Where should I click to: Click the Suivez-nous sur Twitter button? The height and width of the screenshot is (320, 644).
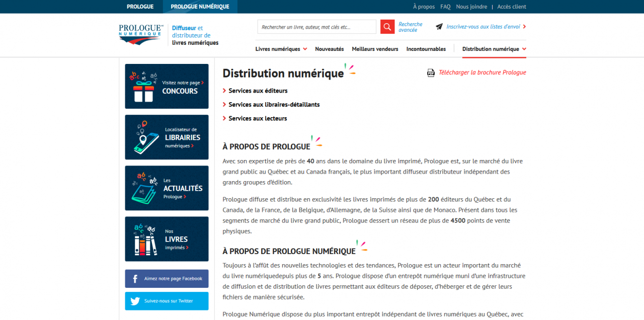167,301
